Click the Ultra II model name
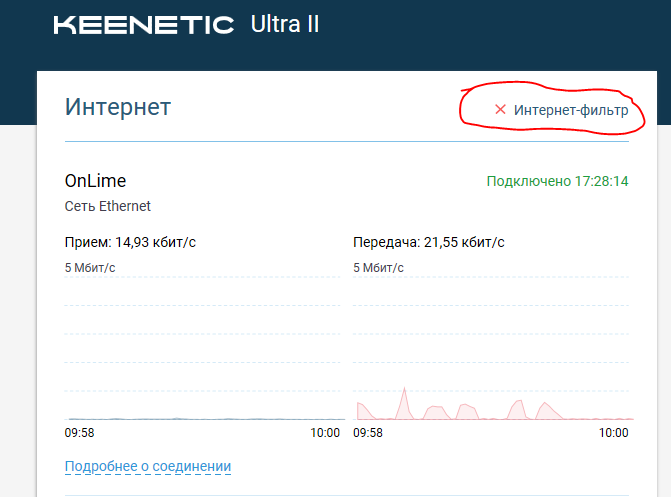The width and height of the screenshot is (671, 497). click(x=285, y=24)
